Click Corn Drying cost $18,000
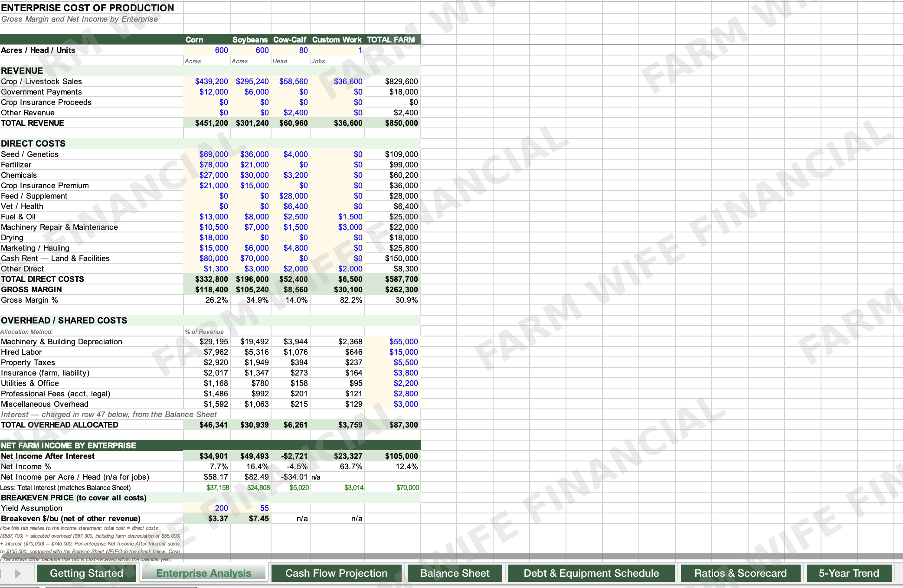This screenshot has width=903, height=588. pos(207,238)
